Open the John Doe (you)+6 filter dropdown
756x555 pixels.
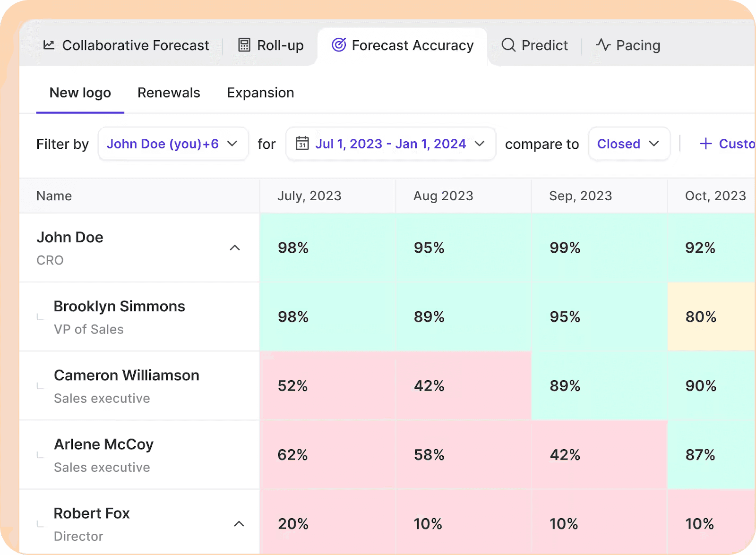point(173,144)
